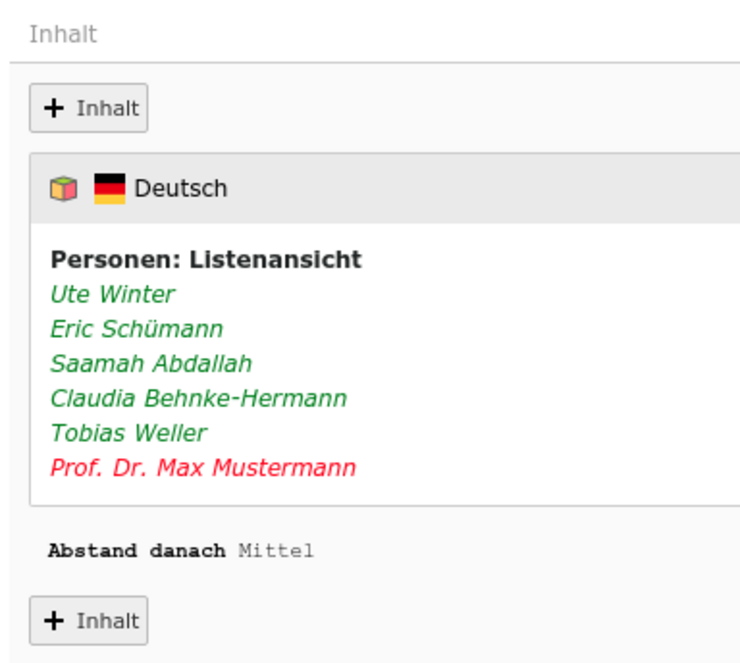Click the 'Mittel' spacing value

(x=276, y=551)
